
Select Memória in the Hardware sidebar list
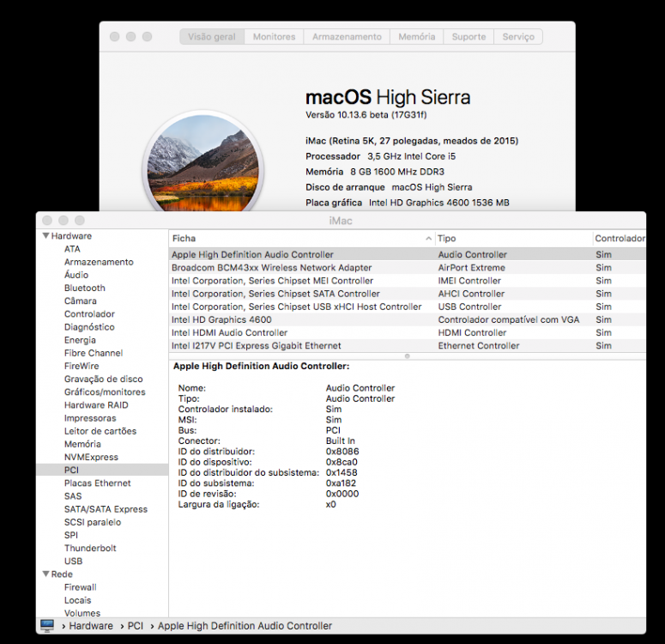82,444
